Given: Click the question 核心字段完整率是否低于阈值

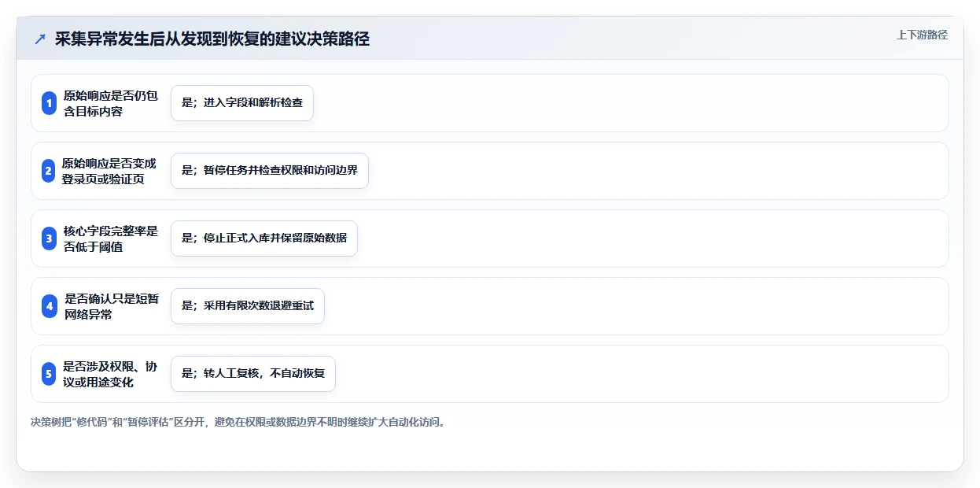Looking at the screenshot, I should point(111,238).
